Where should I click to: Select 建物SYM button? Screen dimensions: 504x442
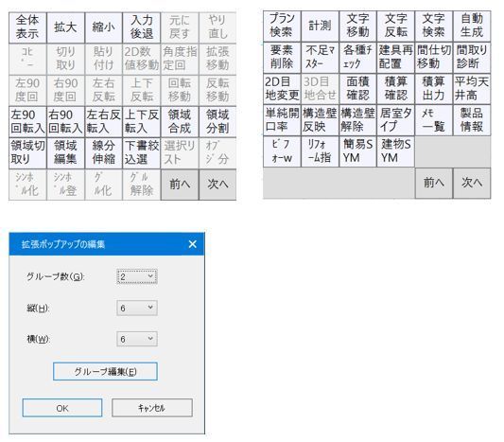(x=395, y=151)
